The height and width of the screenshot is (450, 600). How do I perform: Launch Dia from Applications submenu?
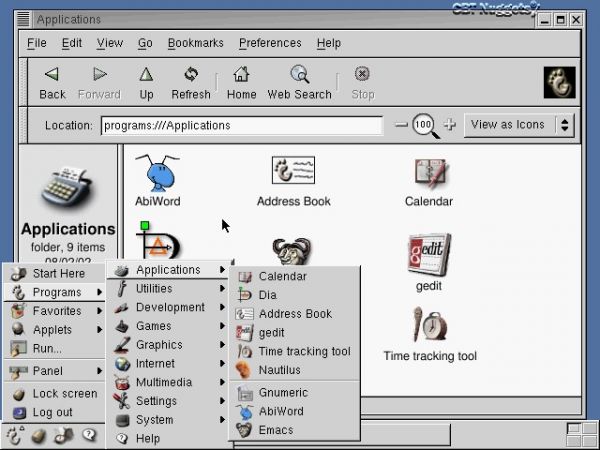[295, 295]
